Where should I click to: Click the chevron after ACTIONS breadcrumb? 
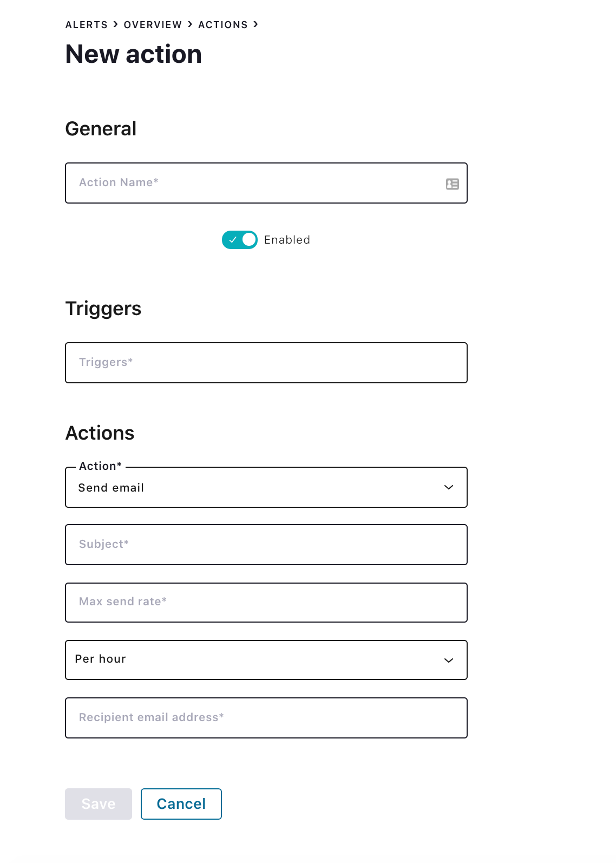tap(255, 24)
